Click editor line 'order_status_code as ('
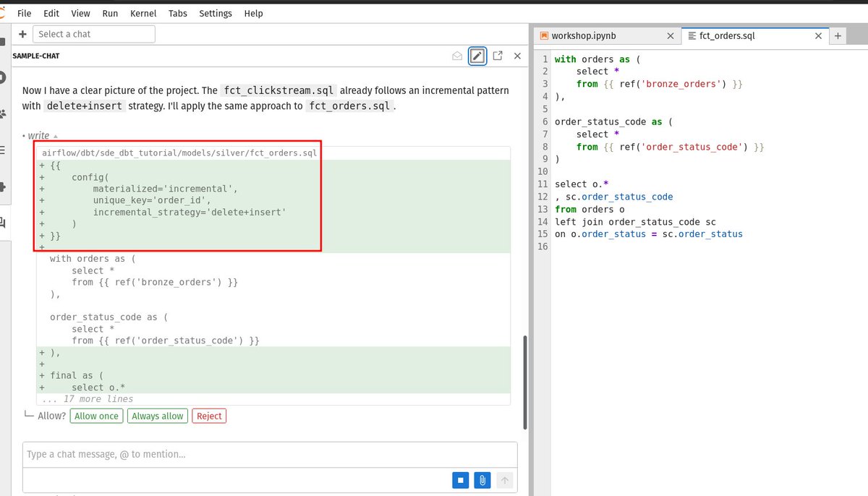The width and height of the screenshot is (868, 496). point(613,121)
